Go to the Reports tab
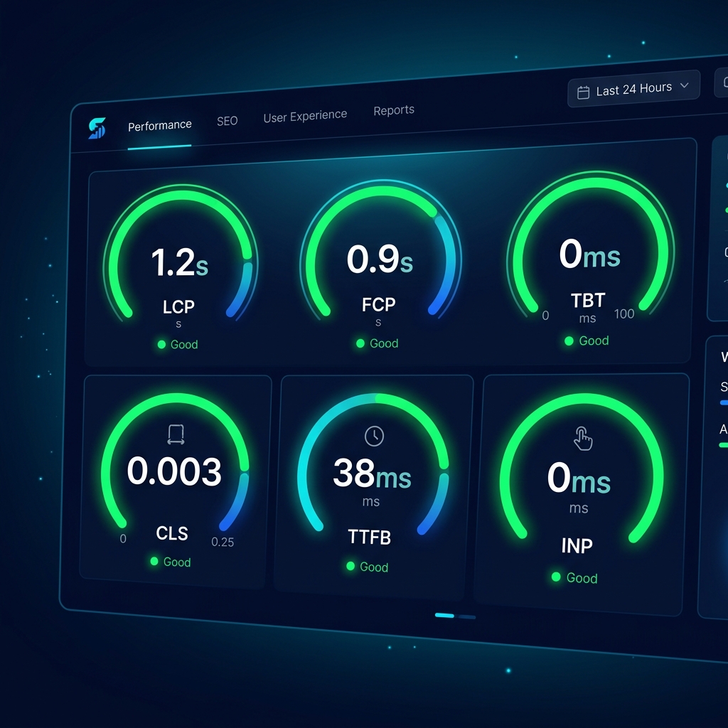 pyautogui.click(x=394, y=110)
